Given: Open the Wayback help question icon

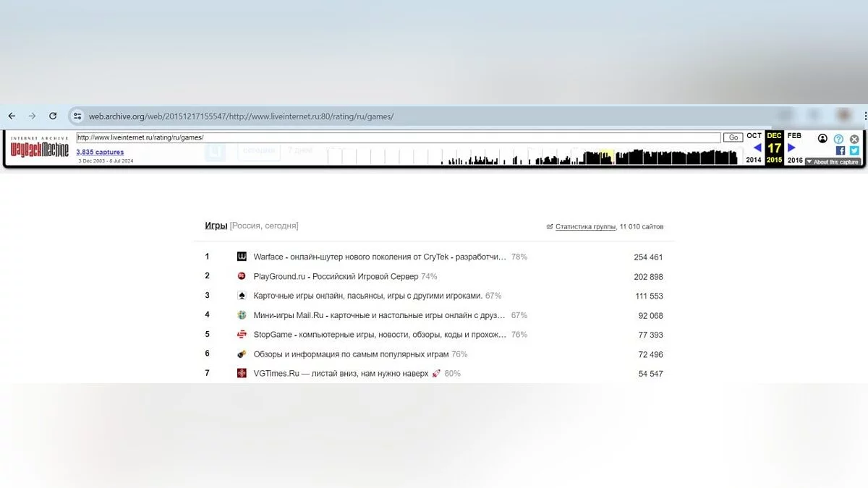Looking at the screenshot, I should click(x=838, y=139).
